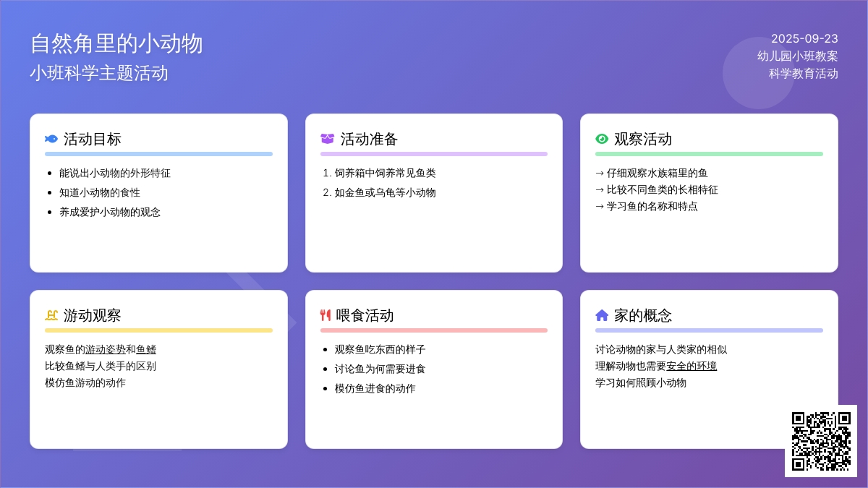Image resolution: width=868 pixels, height=488 pixels.
Task: Click the QR code image
Action: pyautogui.click(x=821, y=441)
